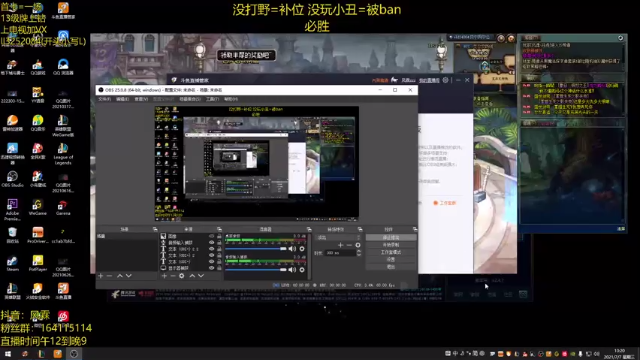The width and height of the screenshot is (640, 360).
Task: Open Windows Start button
Action: (8, 354)
